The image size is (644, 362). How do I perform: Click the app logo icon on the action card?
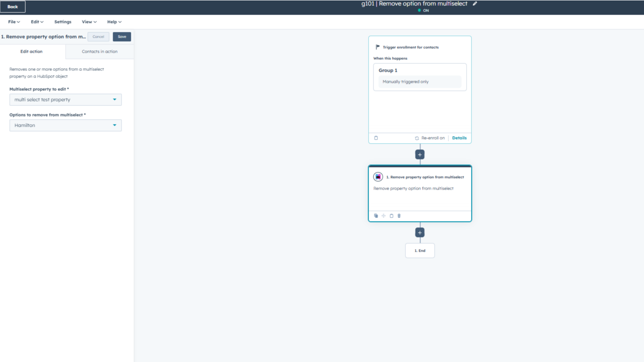coord(378,177)
